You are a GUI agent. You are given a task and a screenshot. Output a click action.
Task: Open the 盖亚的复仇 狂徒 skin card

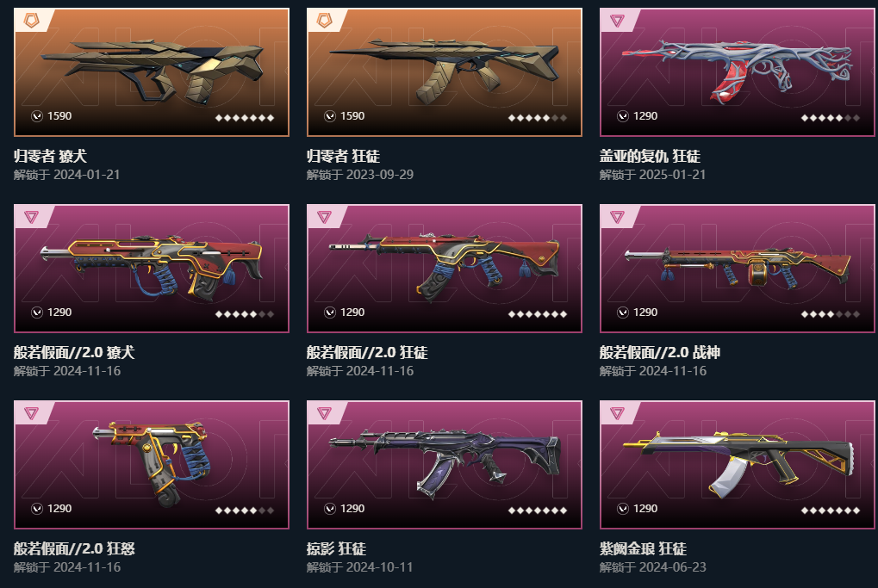(738, 72)
